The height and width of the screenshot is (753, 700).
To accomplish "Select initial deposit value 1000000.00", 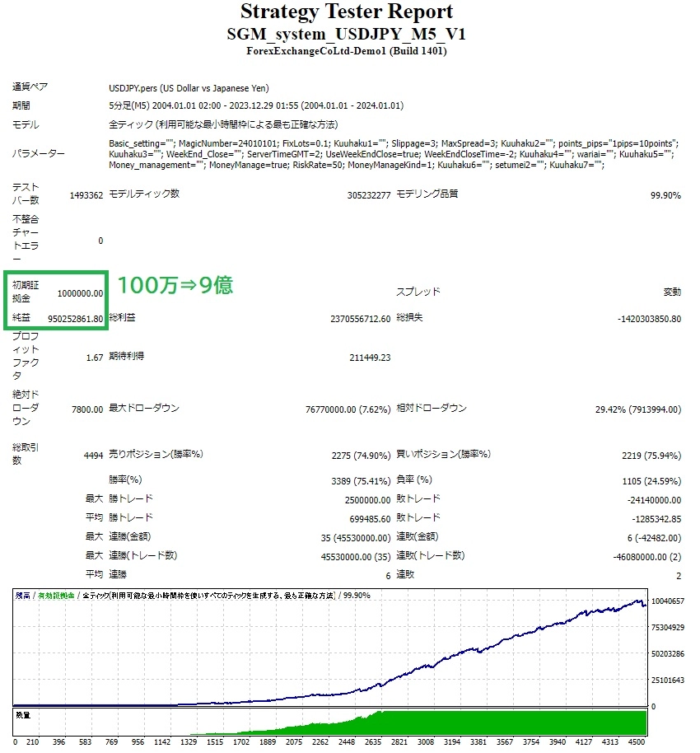I will (80, 293).
